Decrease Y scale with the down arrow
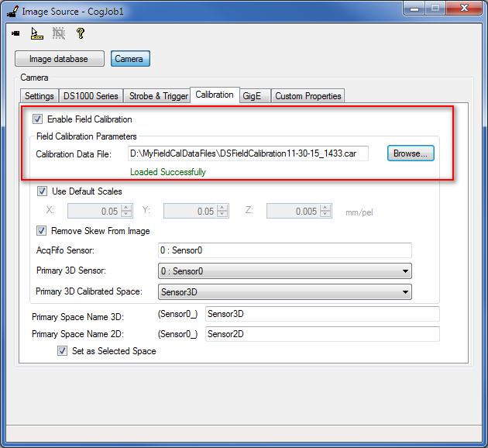 pos(222,214)
